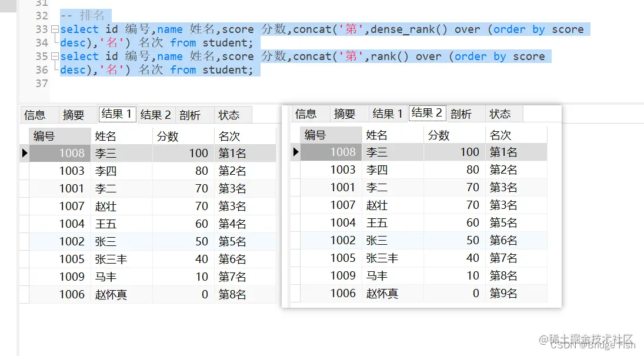Click 编号 column header in left table

point(60,136)
